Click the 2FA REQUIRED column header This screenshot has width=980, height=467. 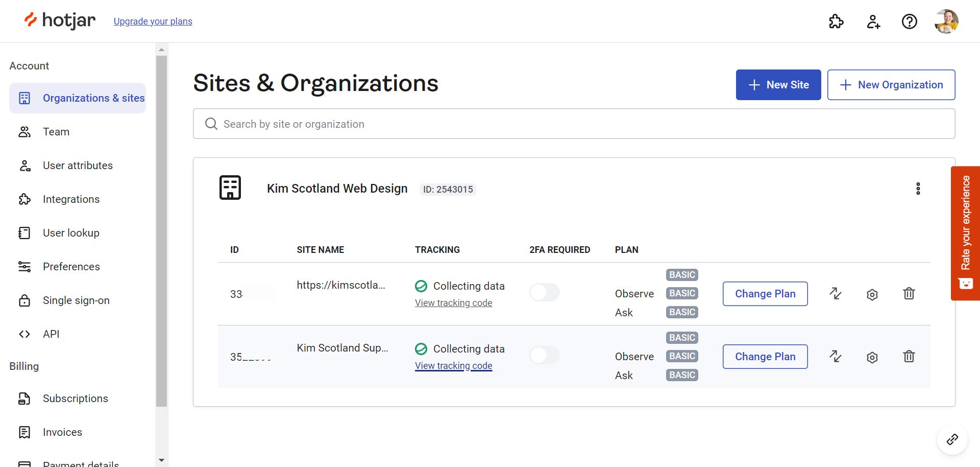(560, 250)
